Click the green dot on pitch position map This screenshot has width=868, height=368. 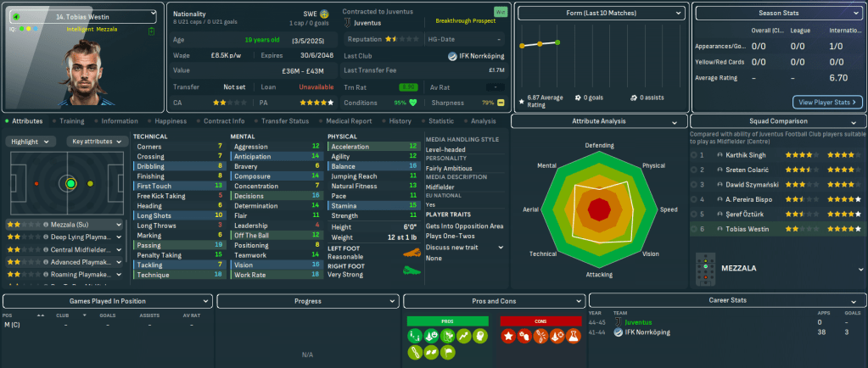[70, 183]
